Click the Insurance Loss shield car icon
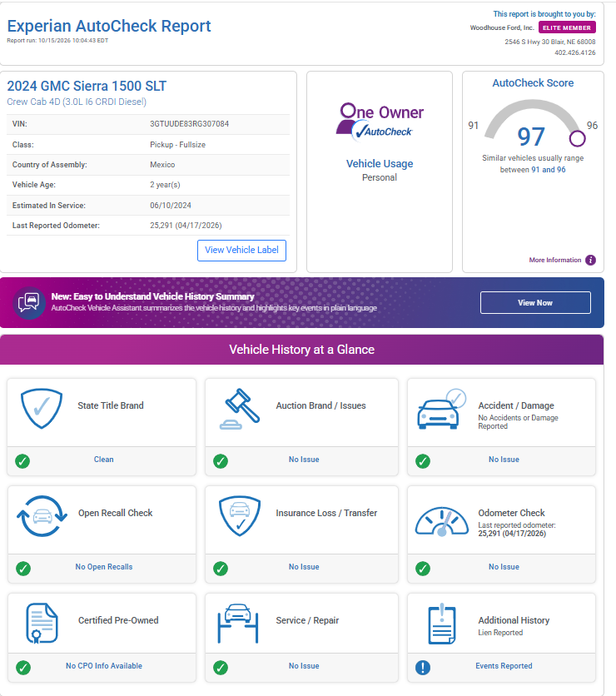The width and height of the screenshot is (616, 696). pos(240,516)
